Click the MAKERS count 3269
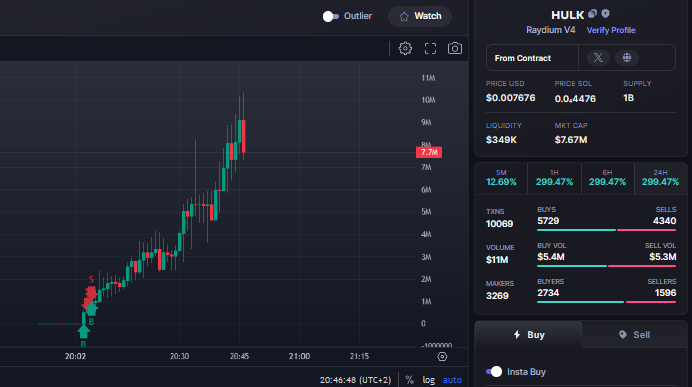The width and height of the screenshot is (692, 387). click(x=497, y=296)
